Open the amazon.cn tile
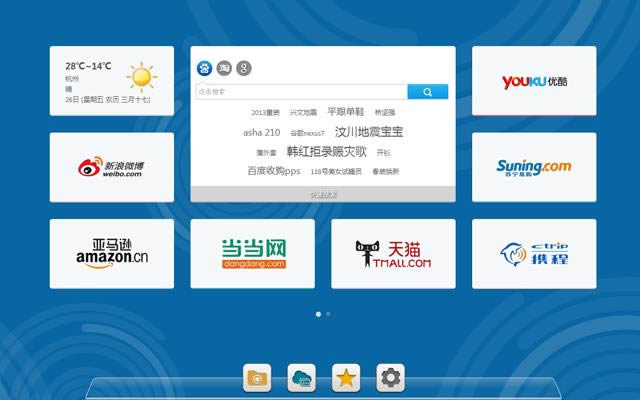The height and width of the screenshot is (400, 640). pos(111,254)
